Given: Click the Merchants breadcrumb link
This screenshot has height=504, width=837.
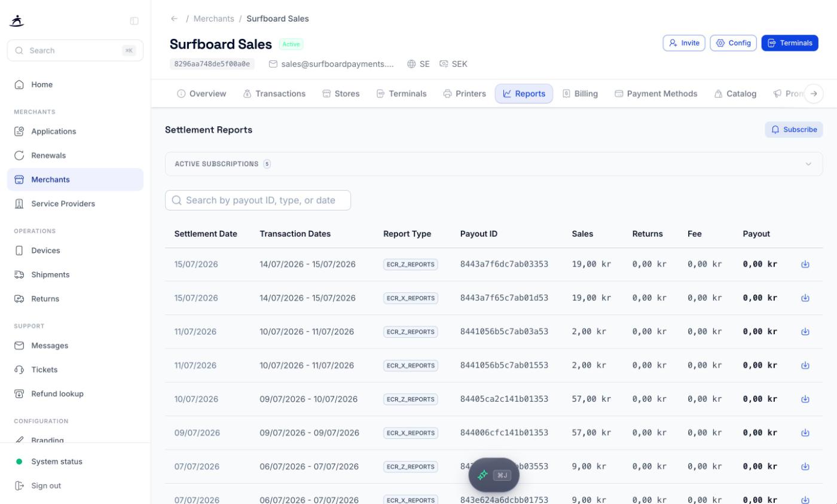Looking at the screenshot, I should coord(213,19).
